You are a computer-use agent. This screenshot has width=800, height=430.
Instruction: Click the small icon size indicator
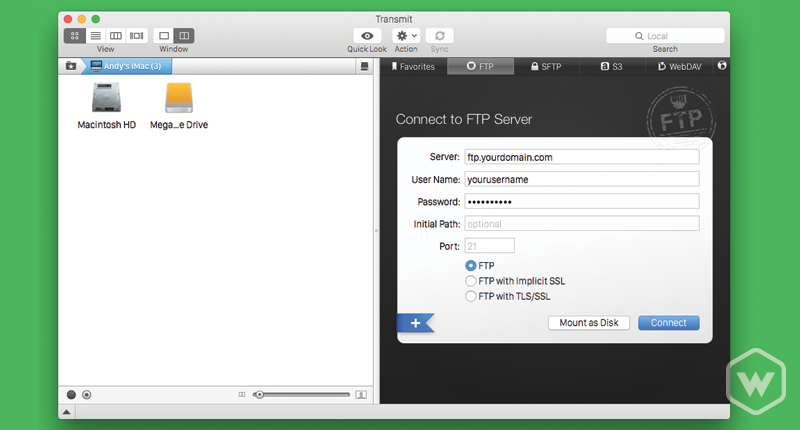click(x=242, y=395)
